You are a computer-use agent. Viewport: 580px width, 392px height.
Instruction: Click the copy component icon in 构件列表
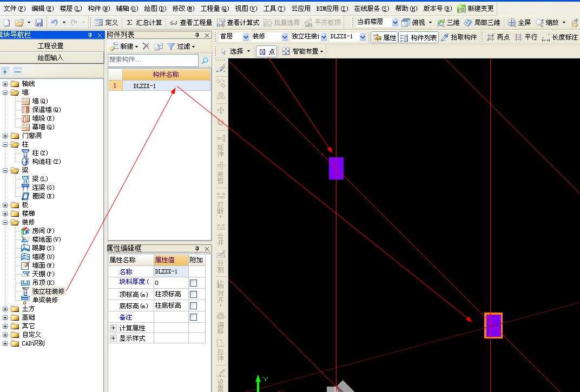tap(159, 46)
